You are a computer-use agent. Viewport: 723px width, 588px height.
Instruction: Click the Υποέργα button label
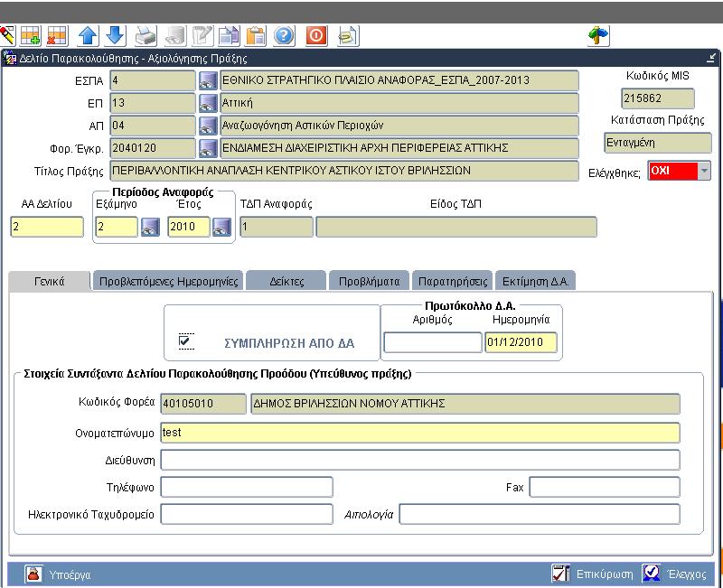(x=70, y=574)
